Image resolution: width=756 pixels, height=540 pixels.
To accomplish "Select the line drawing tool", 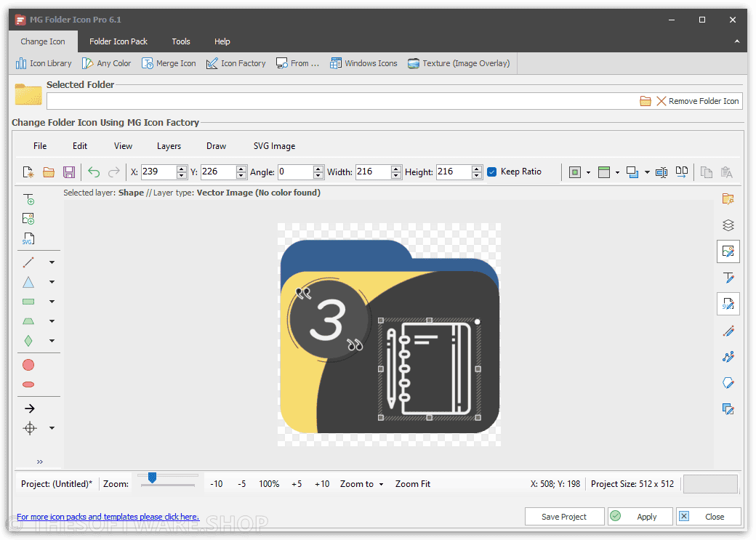I will click(x=28, y=262).
